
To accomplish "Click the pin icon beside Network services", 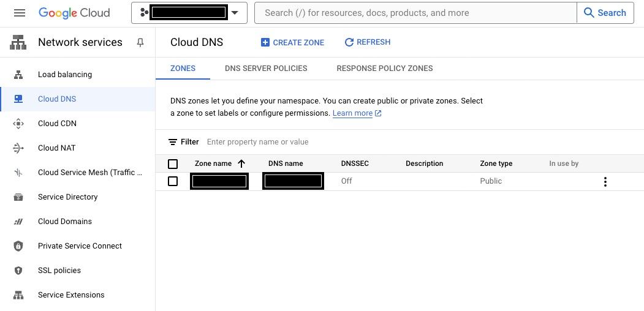I will click(x=140, y=42).
